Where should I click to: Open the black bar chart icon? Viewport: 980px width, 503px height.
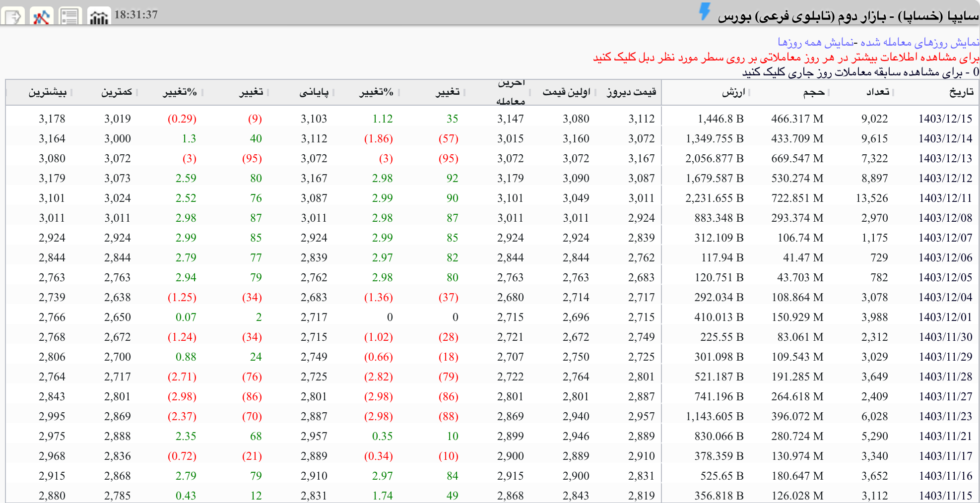(98, 16)
